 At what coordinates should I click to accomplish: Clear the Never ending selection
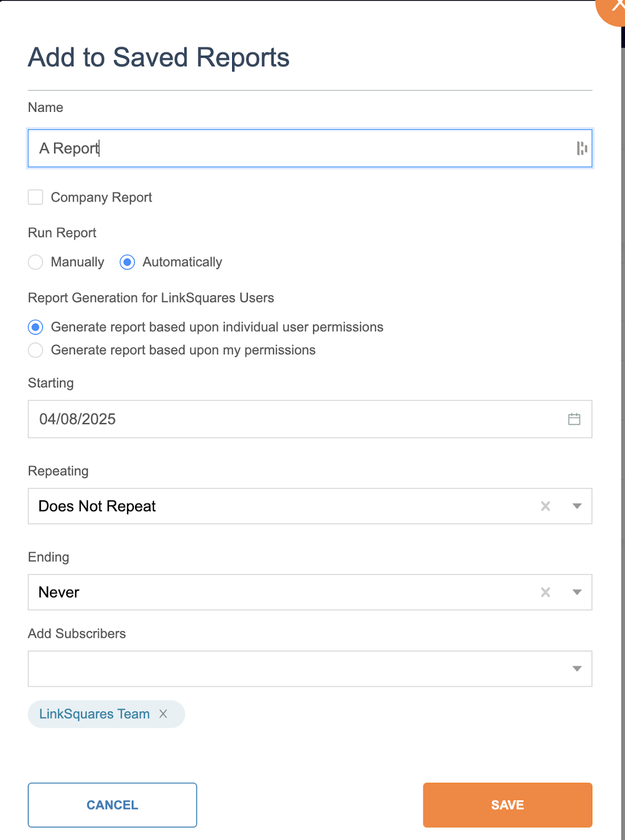546,592
